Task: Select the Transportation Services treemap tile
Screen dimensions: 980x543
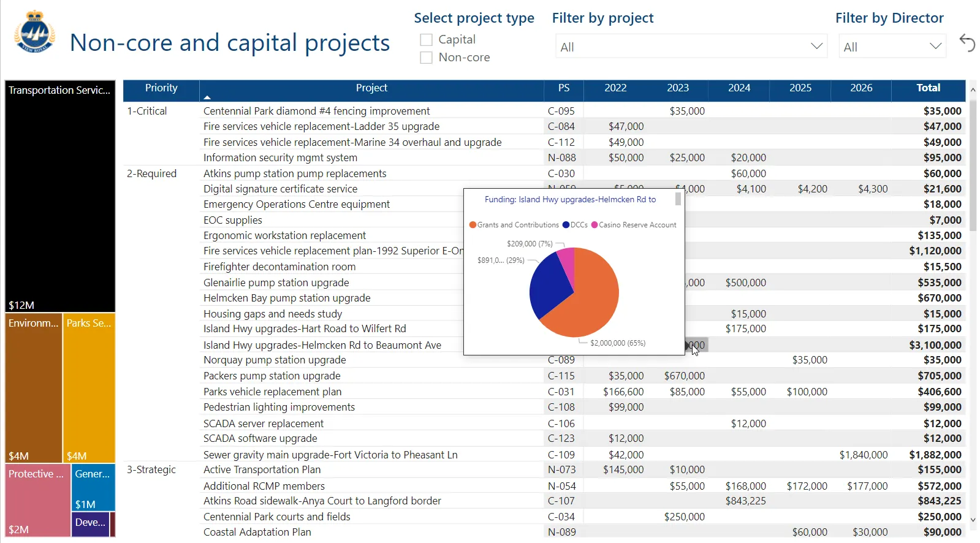Action: [60, 196]
